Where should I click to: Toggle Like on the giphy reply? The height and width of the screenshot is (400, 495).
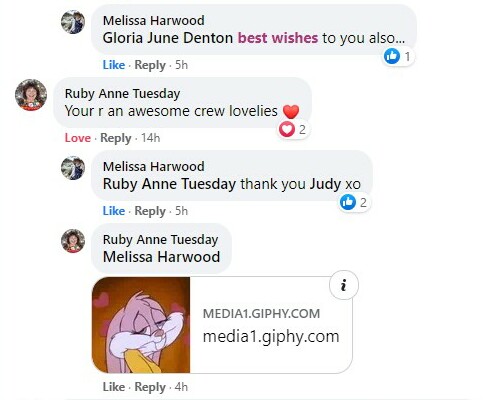(x=114, y=387)
